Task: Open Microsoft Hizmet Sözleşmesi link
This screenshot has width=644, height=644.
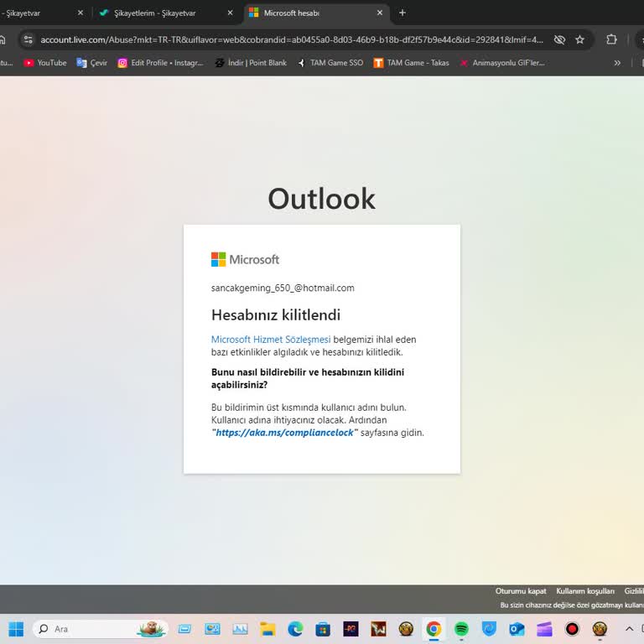Action: click(x=271, y=340)
